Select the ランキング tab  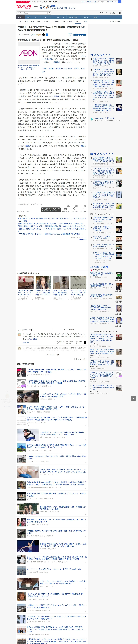[86, 17]
